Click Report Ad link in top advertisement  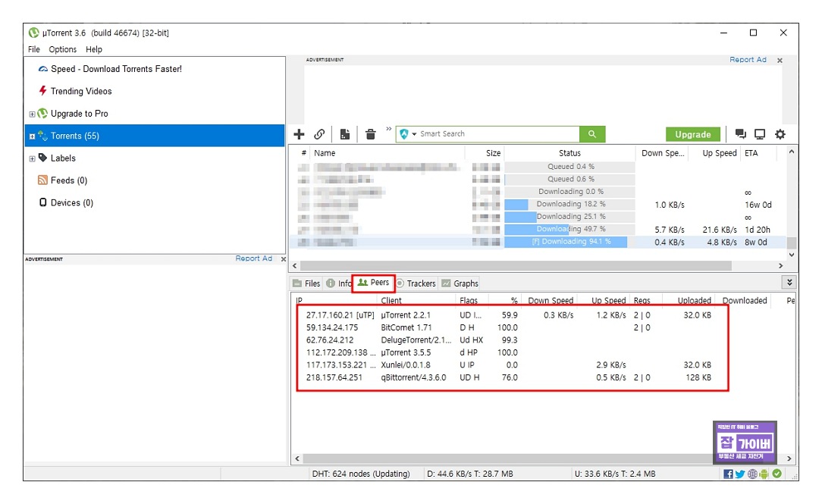click(748, 60)
